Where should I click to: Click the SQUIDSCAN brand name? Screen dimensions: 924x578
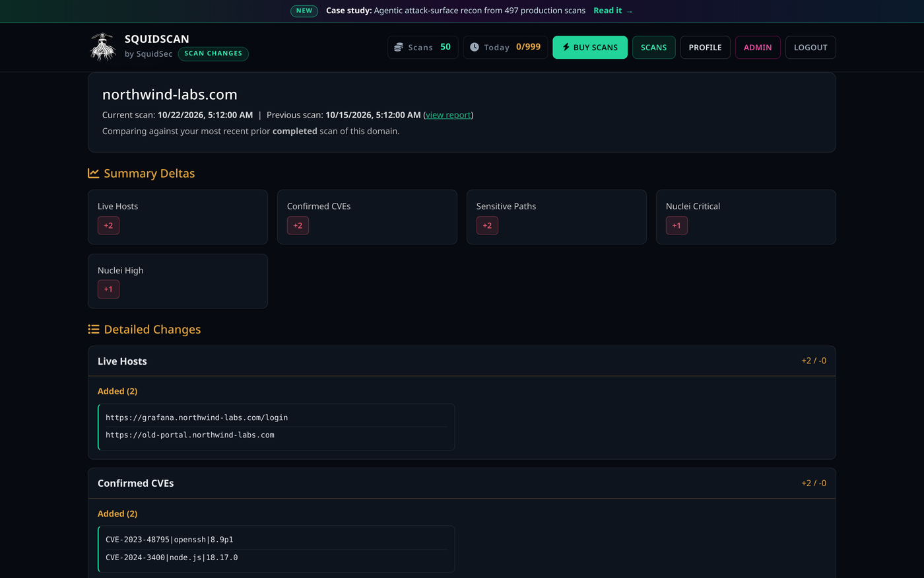click(157, 39)
